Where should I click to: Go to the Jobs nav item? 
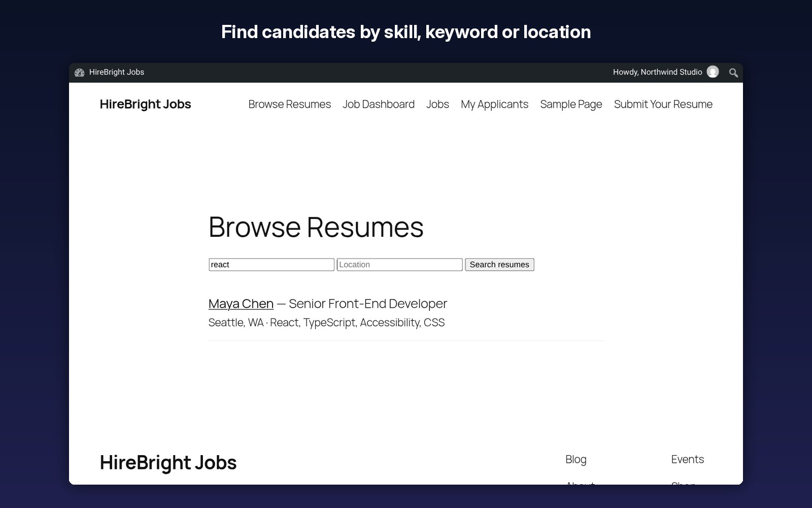(437, 104)
